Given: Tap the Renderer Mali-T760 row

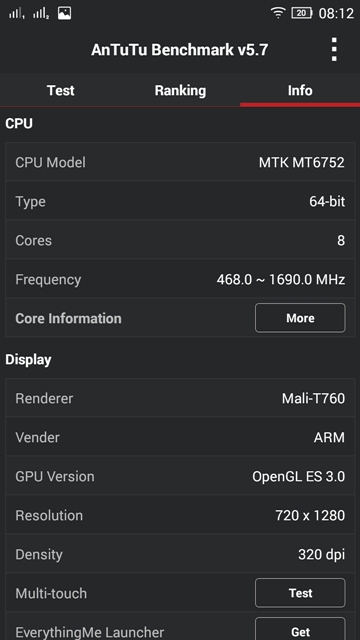Looking at the screenshot, I should [180, 398].
